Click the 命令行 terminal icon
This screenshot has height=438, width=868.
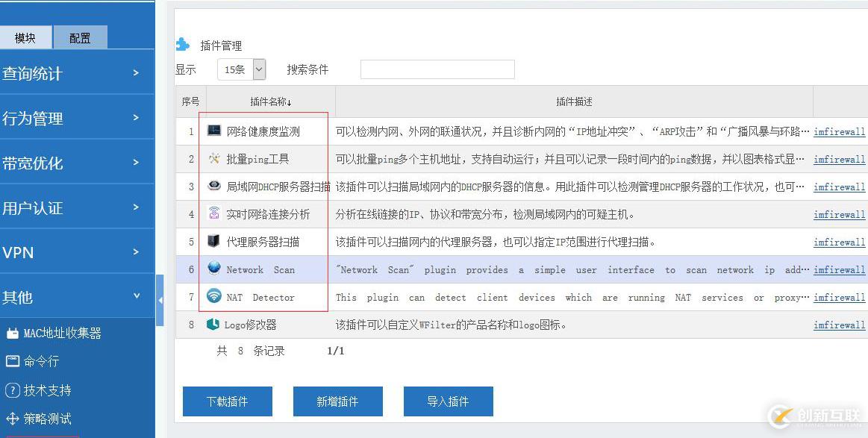pos(12,362)
